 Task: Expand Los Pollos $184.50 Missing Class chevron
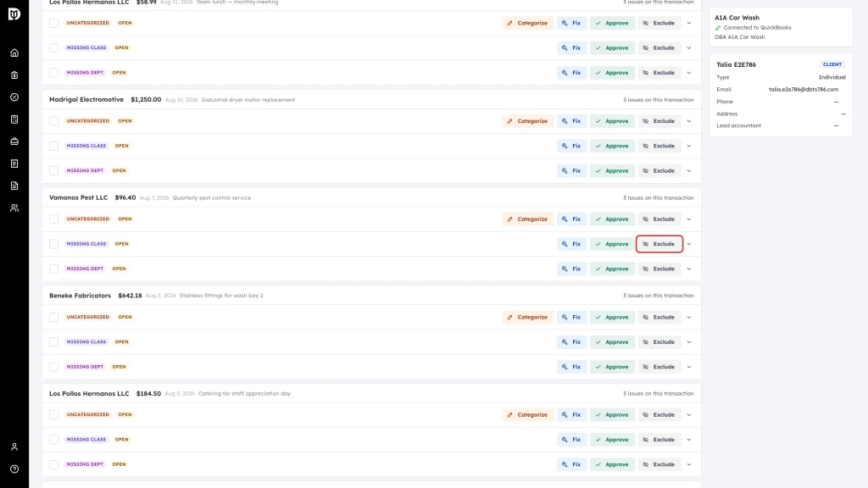689,440
